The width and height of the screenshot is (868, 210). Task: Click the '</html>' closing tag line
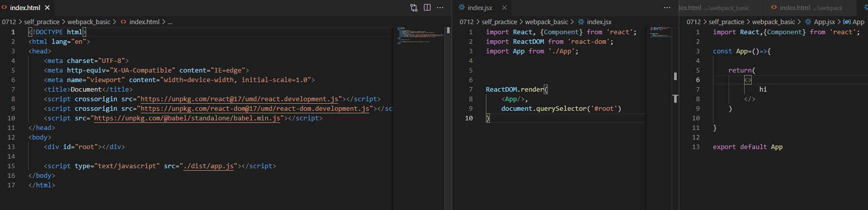click(x=42, y=185)
